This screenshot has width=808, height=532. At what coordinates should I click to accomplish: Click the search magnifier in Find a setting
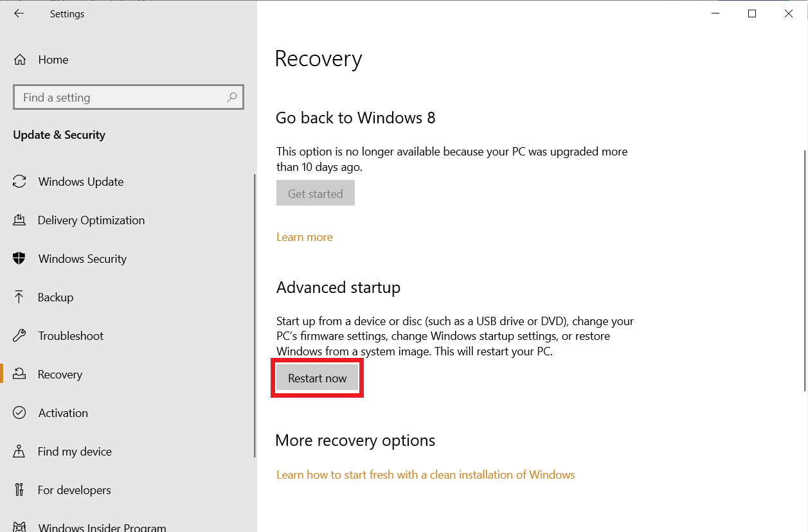click(x=231, y=97)
